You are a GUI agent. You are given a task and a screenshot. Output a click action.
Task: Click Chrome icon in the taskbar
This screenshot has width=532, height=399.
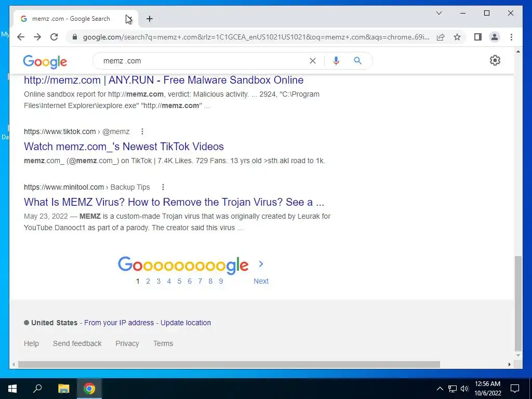89,389
